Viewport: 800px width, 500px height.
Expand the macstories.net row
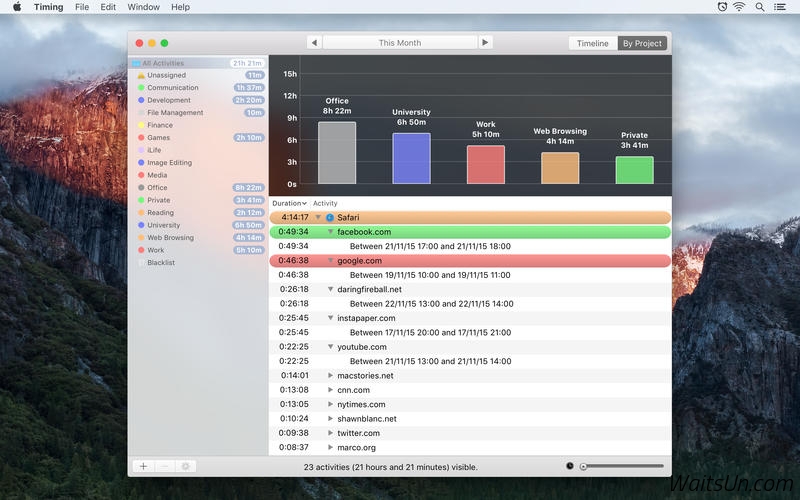[330, 376]
